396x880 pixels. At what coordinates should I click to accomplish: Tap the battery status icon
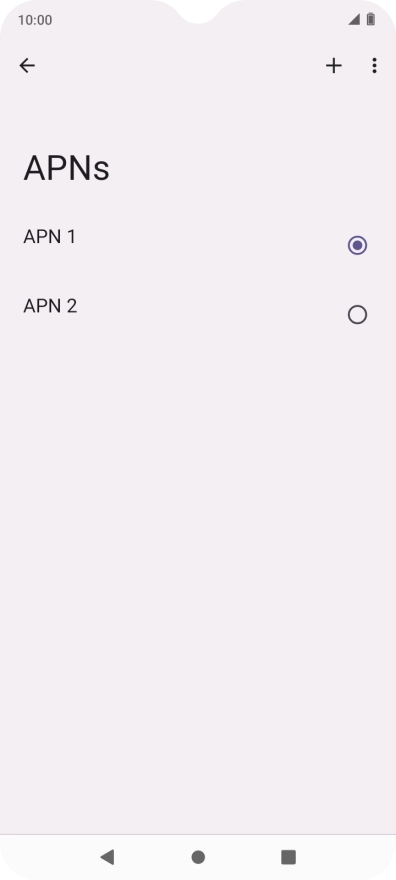tap(371, 20)
